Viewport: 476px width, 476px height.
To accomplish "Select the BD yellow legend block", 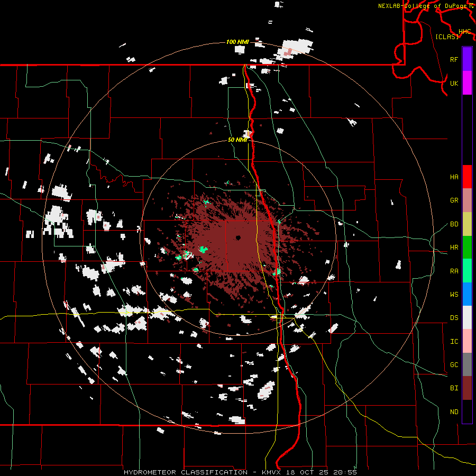I will click(x=467, y=224).
